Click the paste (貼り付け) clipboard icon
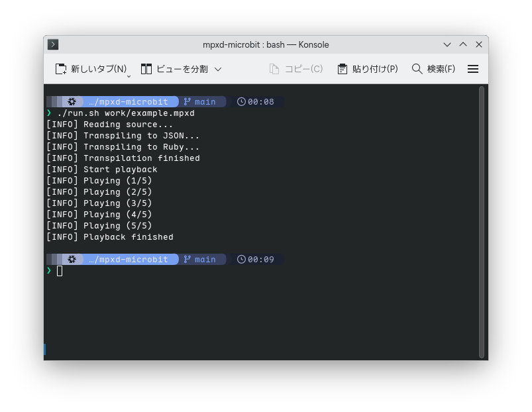532x412 pixels. tap(343, 69)
